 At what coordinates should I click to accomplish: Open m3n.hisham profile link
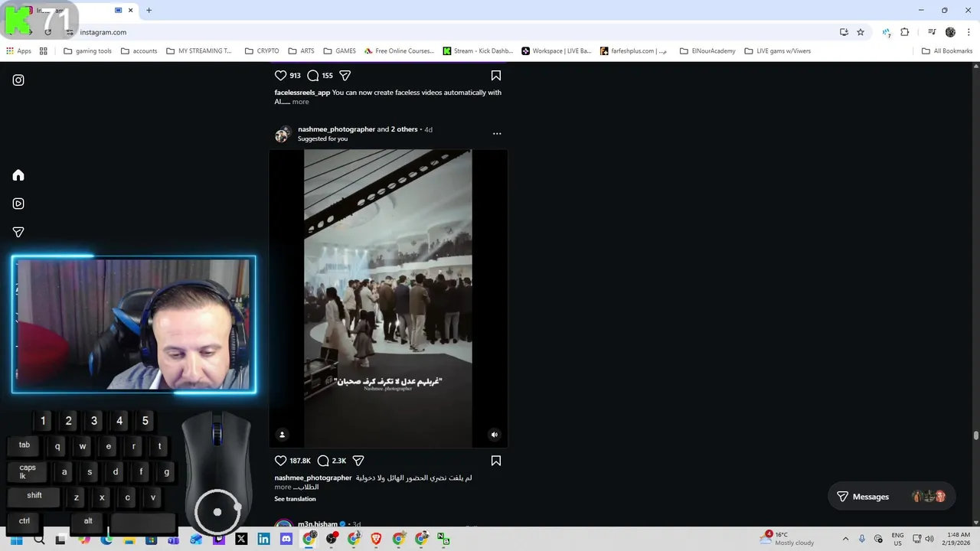tap(318, 524)
